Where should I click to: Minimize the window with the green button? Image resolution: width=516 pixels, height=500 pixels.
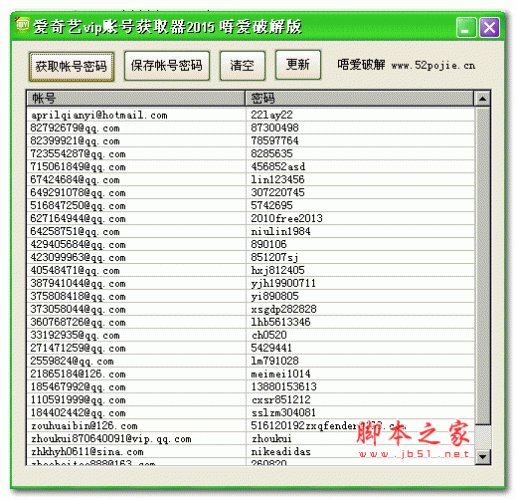click(466, 27)
